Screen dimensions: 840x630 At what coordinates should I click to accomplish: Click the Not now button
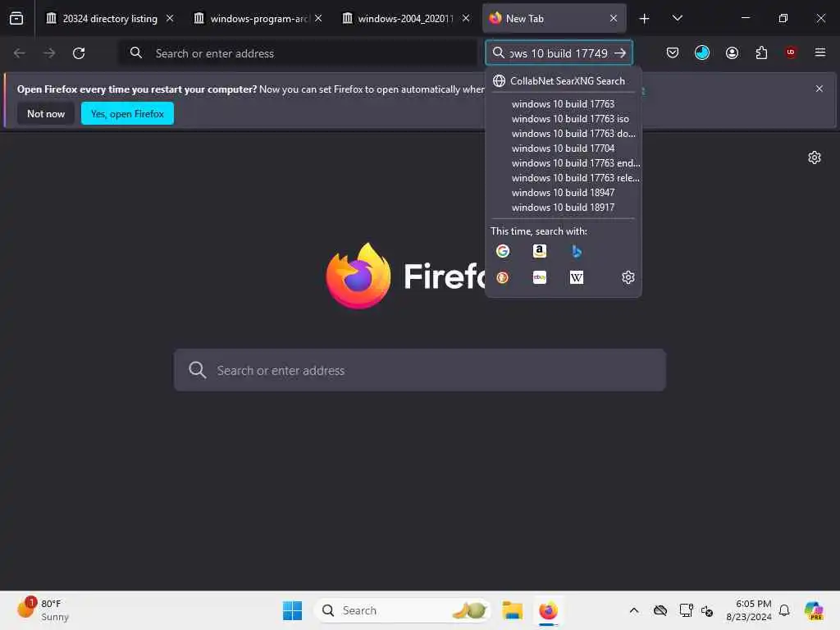(46, 113)
